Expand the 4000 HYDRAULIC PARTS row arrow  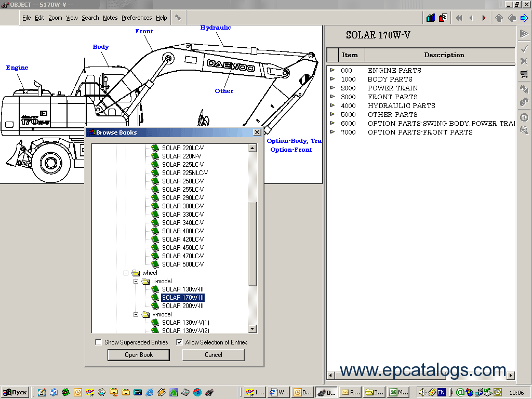click(332, 105)
